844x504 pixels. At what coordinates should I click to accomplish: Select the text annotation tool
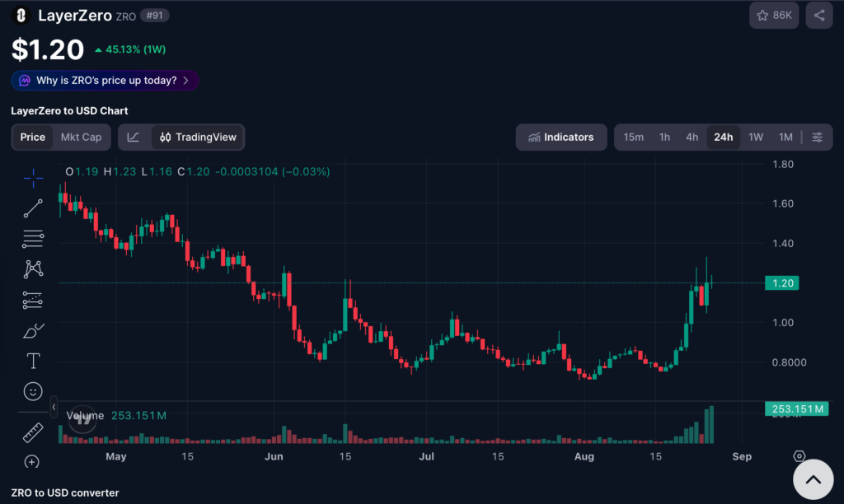(x=33, y=361)
